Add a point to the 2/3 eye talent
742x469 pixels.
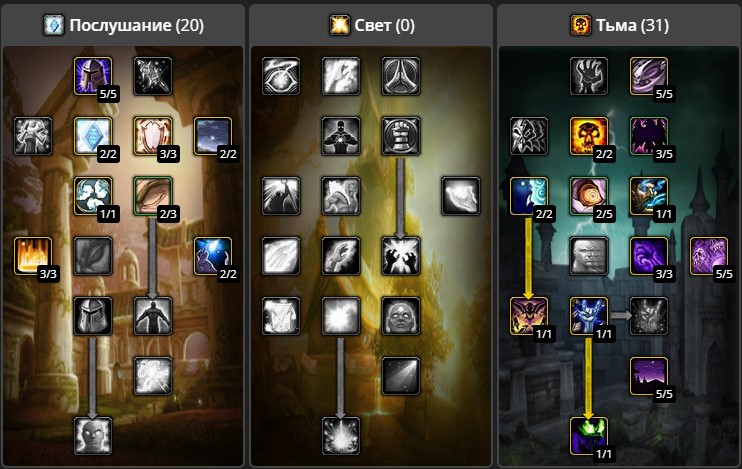153,196
